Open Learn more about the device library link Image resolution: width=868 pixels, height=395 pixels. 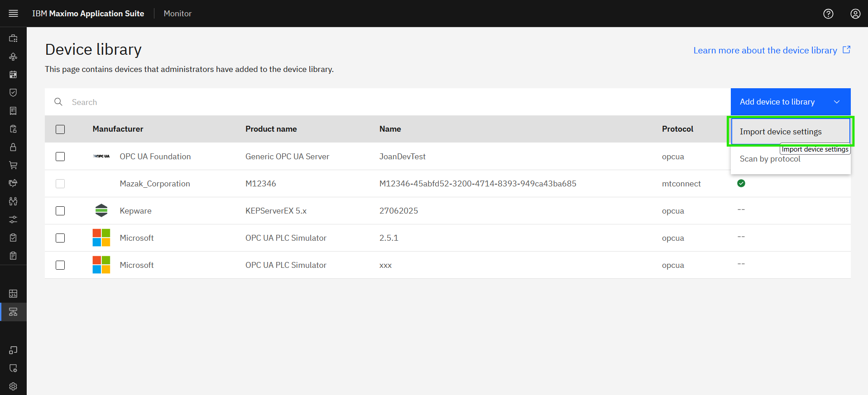tap(765, 50)
